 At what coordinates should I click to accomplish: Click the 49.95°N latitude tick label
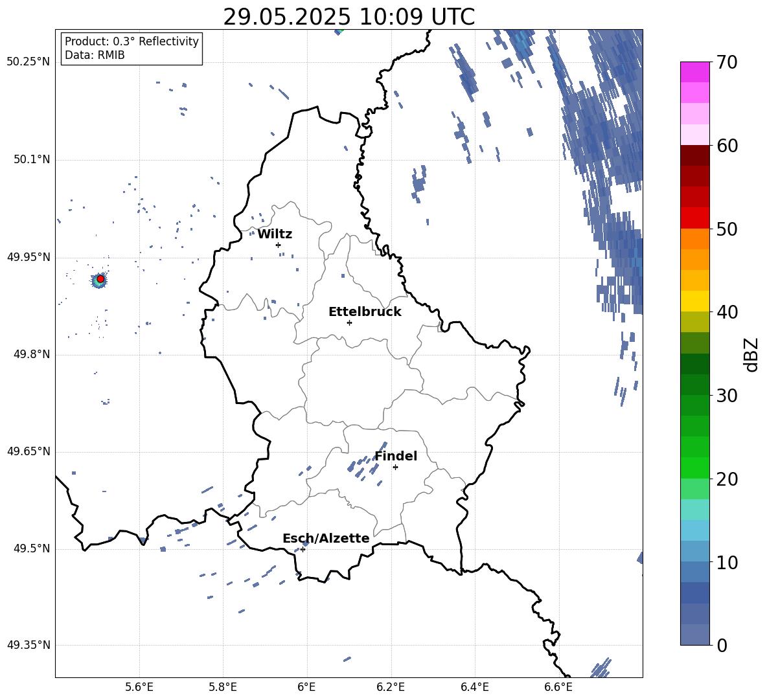point(29,257)
